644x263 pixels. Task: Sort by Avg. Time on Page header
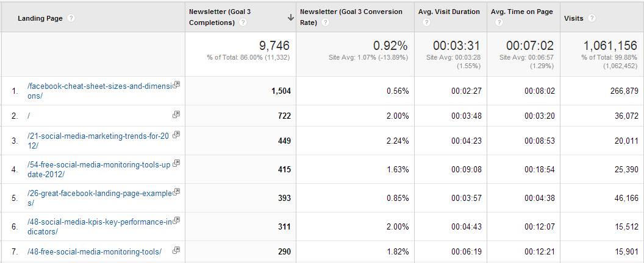521,12
